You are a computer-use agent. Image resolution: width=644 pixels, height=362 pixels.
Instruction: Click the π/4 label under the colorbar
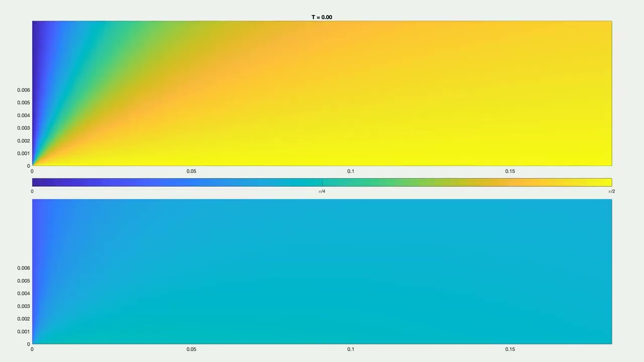point(322,192)
